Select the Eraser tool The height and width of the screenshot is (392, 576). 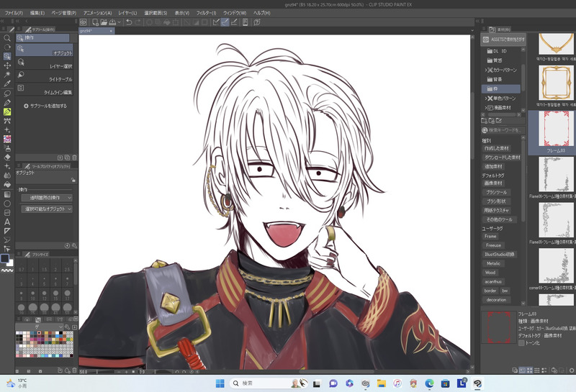[7, 157]
